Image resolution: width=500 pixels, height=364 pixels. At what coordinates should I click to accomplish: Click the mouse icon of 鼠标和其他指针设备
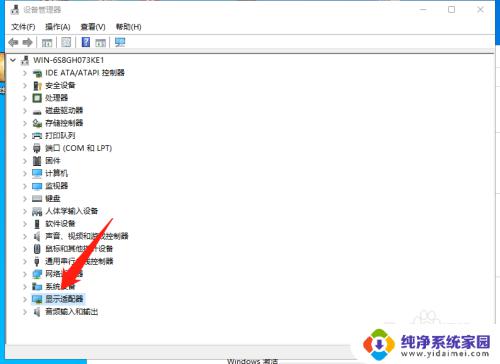[x=37, y=249]
